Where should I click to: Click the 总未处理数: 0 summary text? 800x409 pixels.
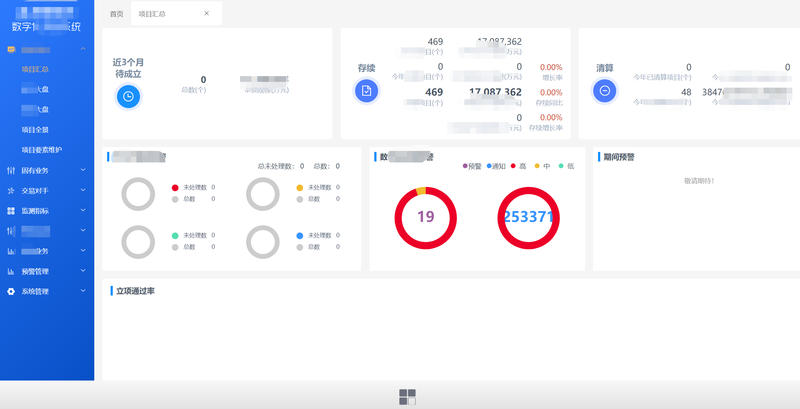point(281,166)
